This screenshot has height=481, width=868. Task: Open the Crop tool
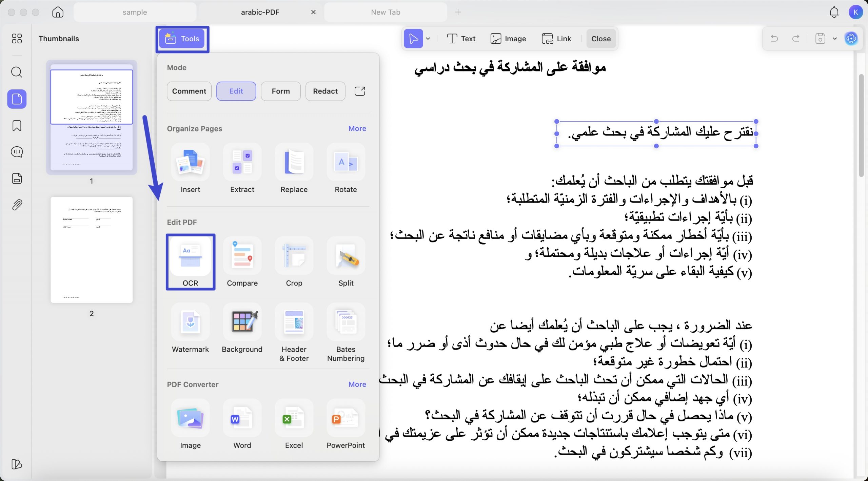[294, 262]
